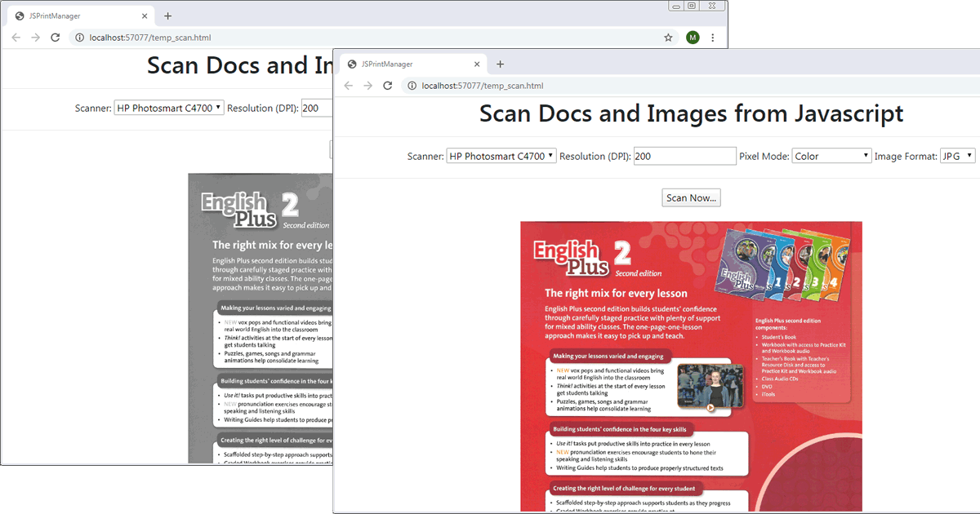
Task: Click the page reload icon
Action: [388, 86]
